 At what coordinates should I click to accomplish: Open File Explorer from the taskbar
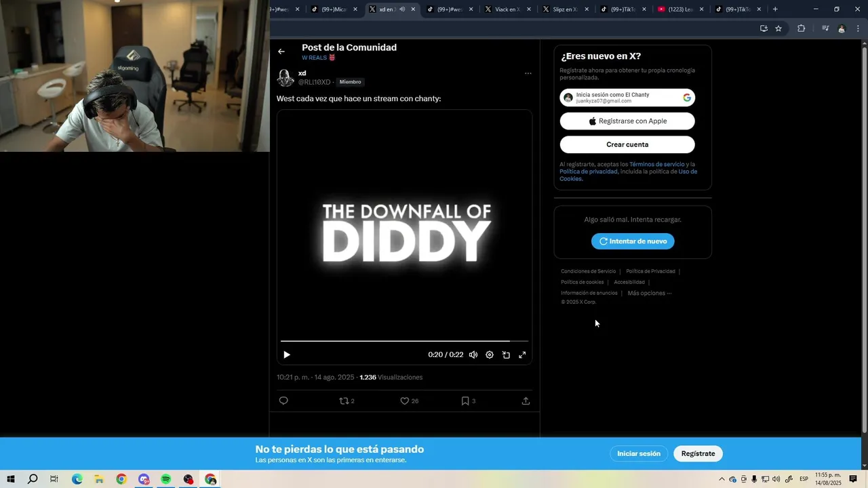tap(98, 479)
